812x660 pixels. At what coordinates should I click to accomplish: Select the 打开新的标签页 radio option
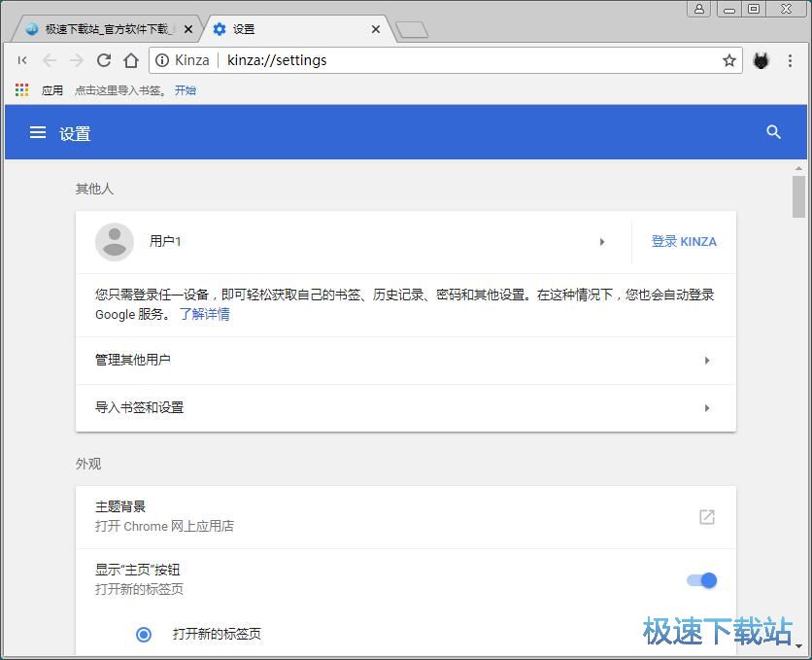point(144,634)
